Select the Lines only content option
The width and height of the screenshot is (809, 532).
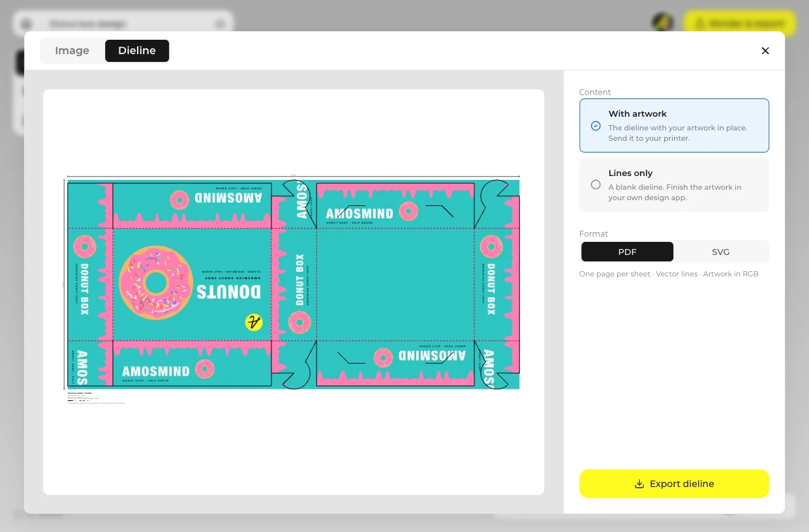[x=674, y=185]
